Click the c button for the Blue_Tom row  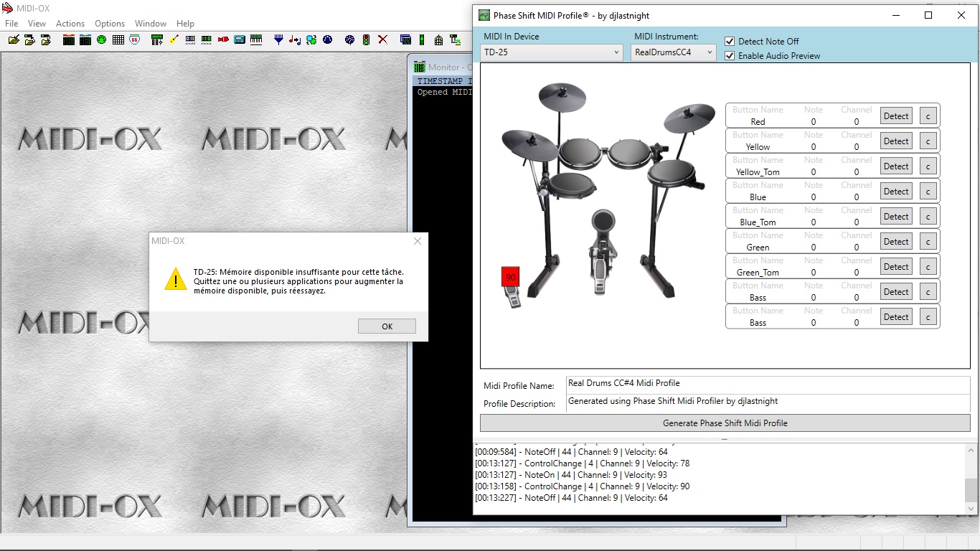click(928, 217)
